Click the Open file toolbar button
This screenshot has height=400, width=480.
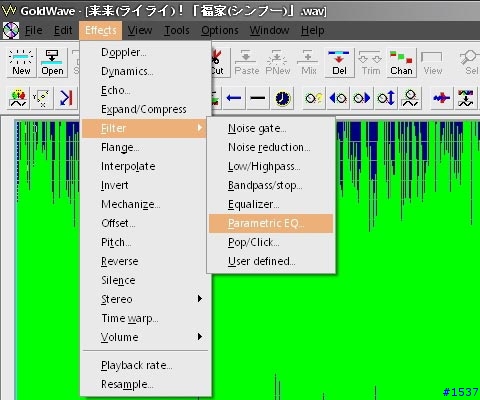click(x=52, y=63)
